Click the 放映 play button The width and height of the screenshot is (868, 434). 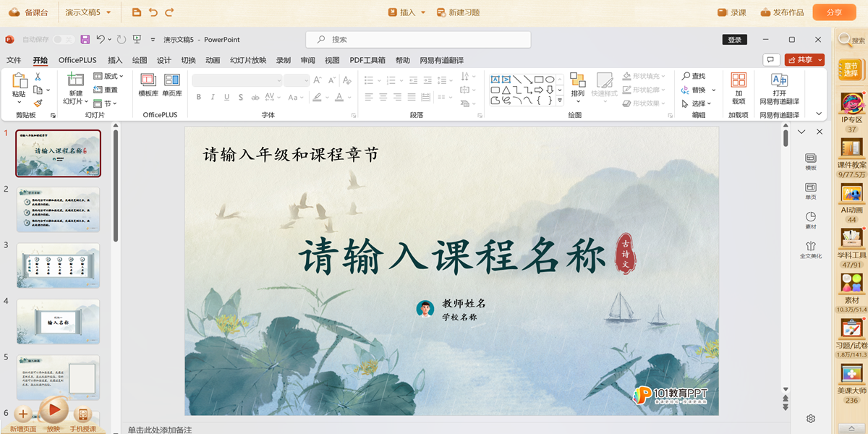click(x=54, y=412)
